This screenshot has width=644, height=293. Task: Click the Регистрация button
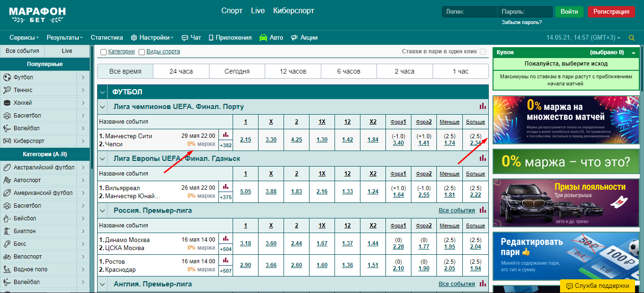611,12
